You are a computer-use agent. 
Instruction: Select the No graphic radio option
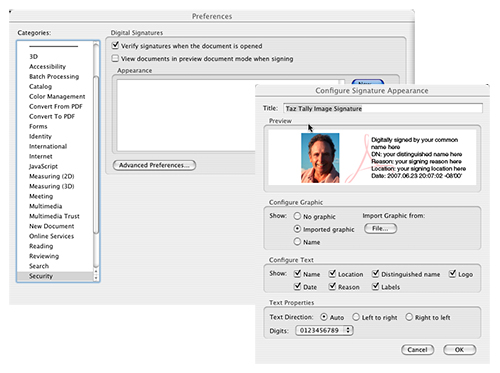click(297, 216)
